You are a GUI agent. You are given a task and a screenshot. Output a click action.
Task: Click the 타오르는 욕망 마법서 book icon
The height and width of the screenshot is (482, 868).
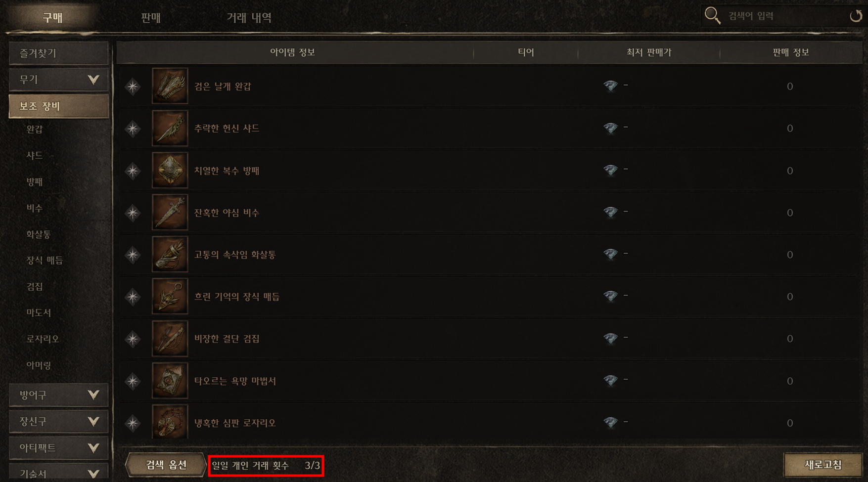coord(170,381)
